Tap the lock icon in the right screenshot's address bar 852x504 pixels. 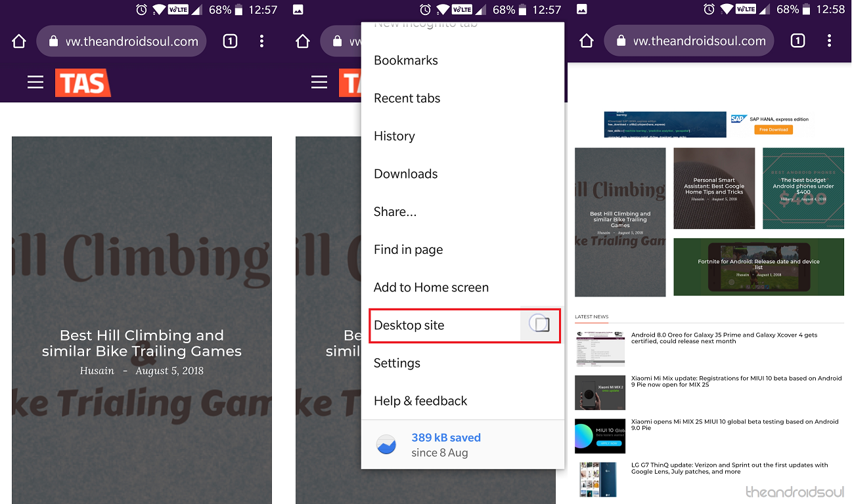click(621, 41)
